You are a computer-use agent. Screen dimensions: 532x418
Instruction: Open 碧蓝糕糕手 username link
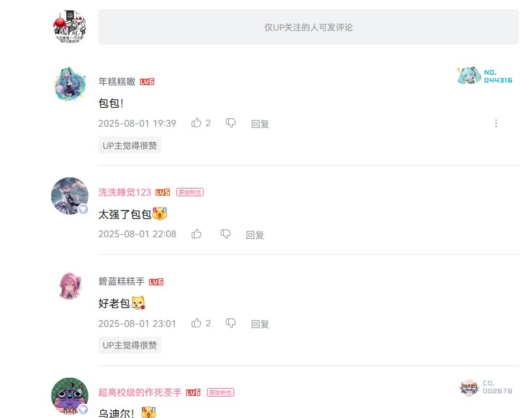coord(122,281)
